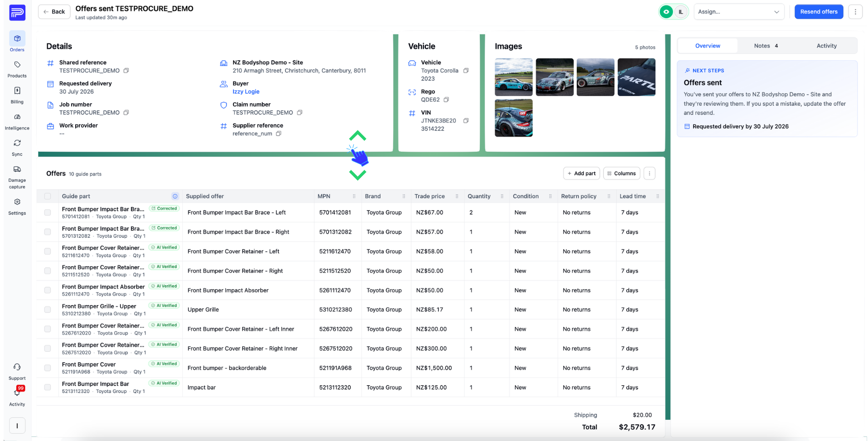Check the Front Bumper Cover 521191A968 row
868x441 pixels.
pos(48,368)
